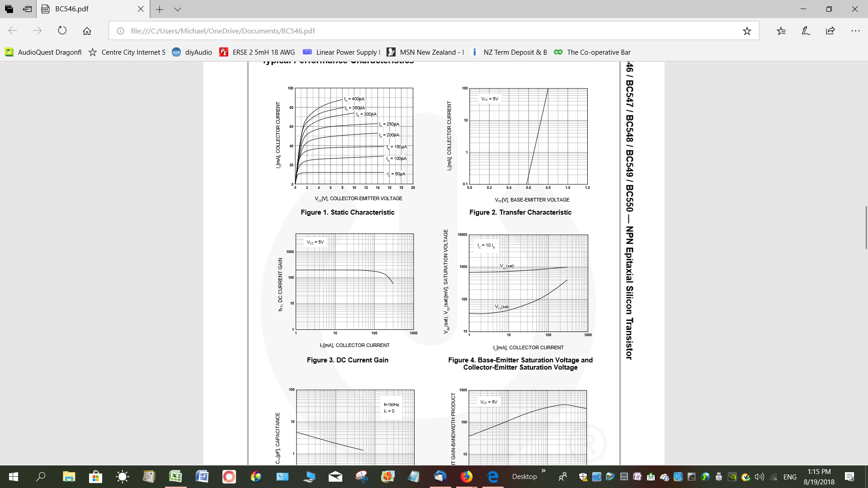Open the Linear Power Supply bookmark
This screenshot has height=488, width=868.
(x=341, y=52)
